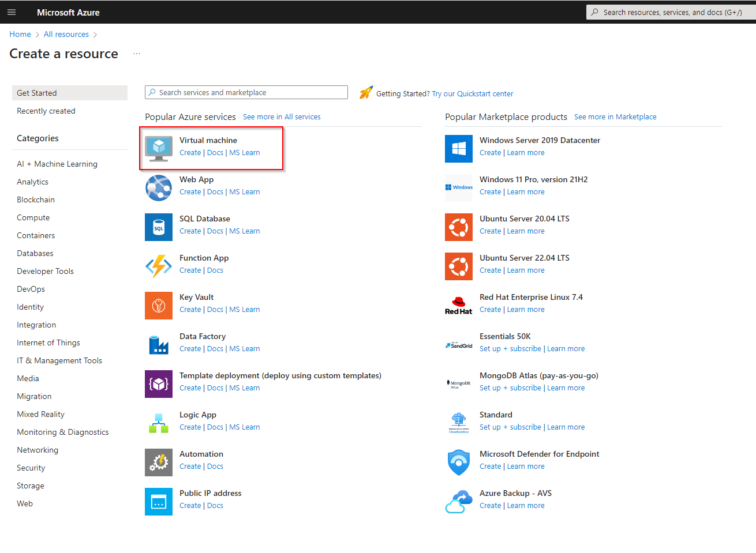Select the SQL Database icon

(159, 227)
